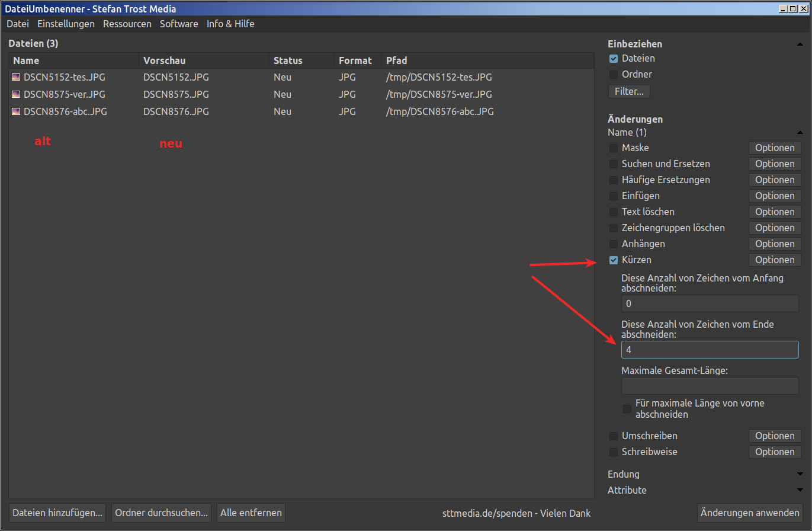Sort by the Name column header

74,60
